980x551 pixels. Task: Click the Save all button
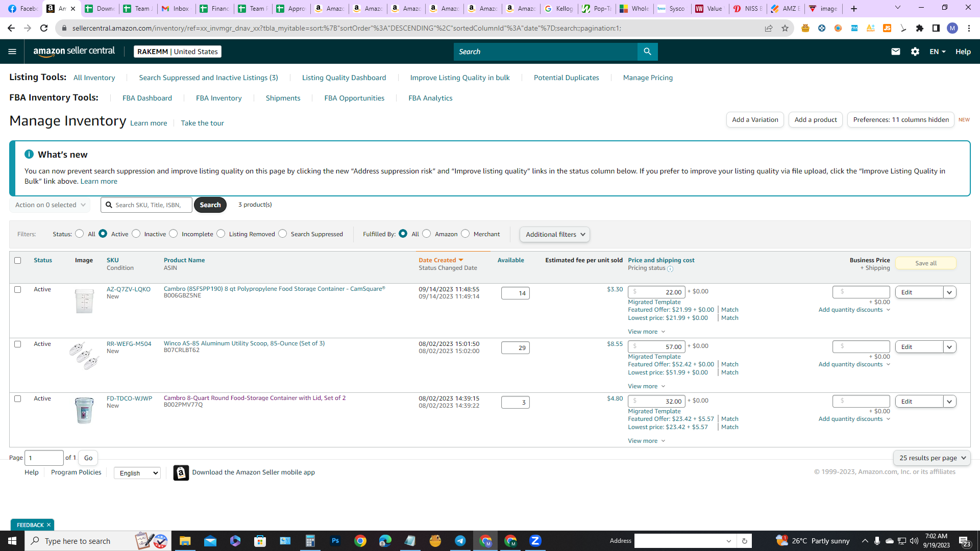925,263
